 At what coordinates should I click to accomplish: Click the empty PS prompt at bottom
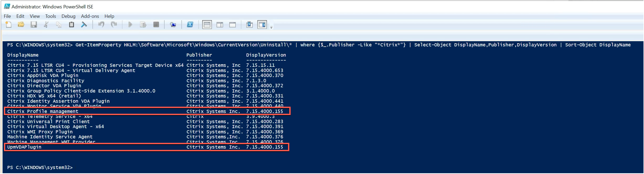click(40, 167)
